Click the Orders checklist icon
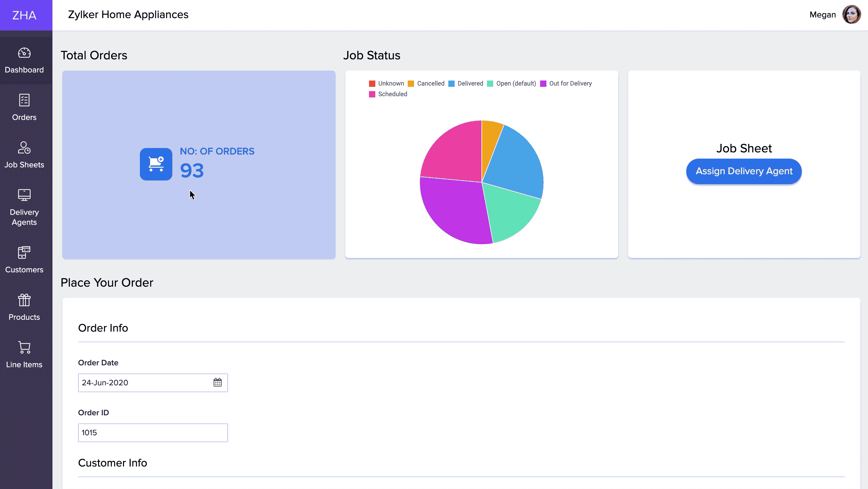This screenshot has width=868, height=489. [x=24, y=100]
